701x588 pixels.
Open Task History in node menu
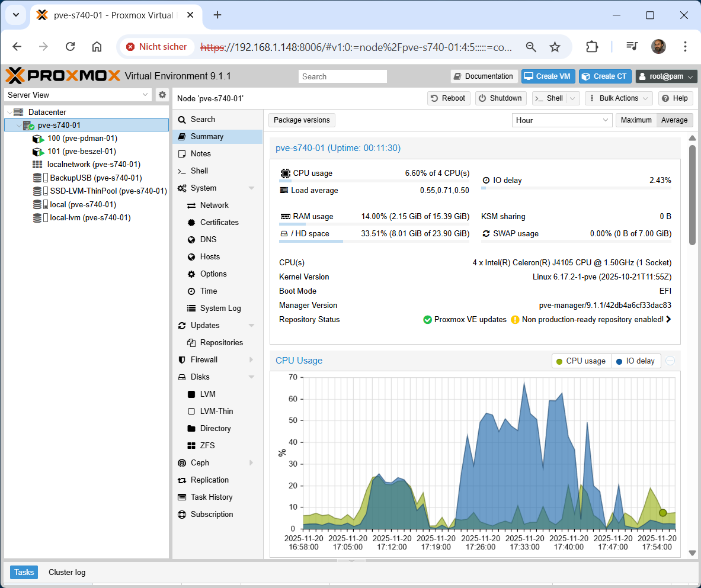(211, 497)
